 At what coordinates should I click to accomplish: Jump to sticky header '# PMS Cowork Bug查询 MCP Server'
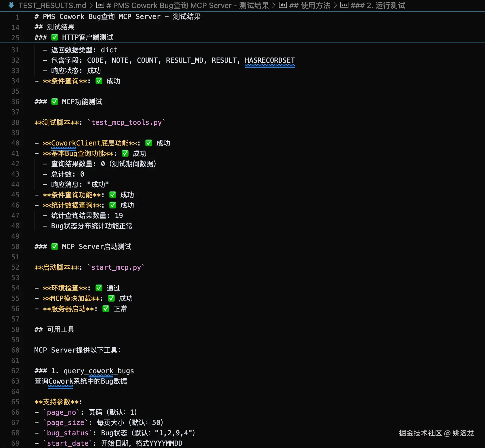[x=117, y=17]
